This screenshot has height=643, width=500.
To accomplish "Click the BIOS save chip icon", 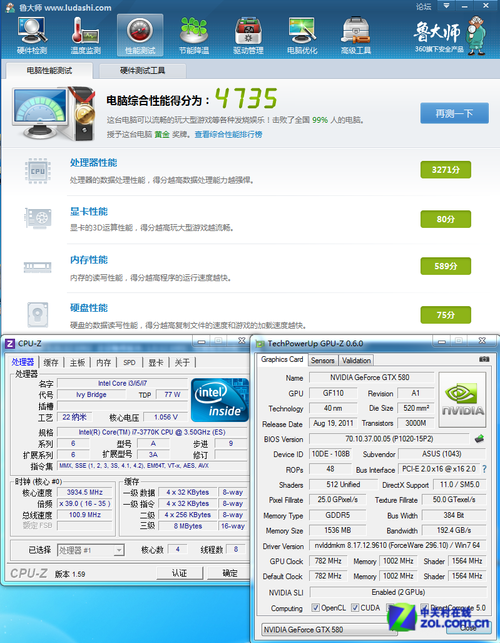I will (x=479, y=439).
